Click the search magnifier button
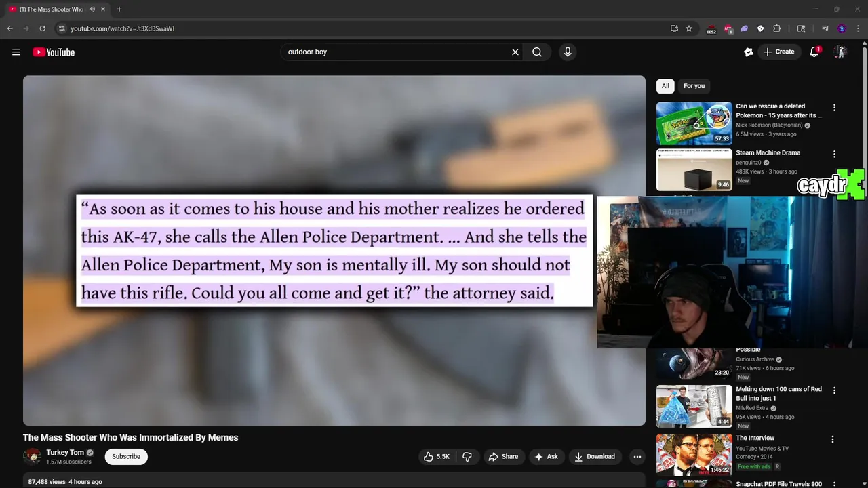The width and height of the screenshot is (868, 488). pyautogui.click(x=537, y=52)
